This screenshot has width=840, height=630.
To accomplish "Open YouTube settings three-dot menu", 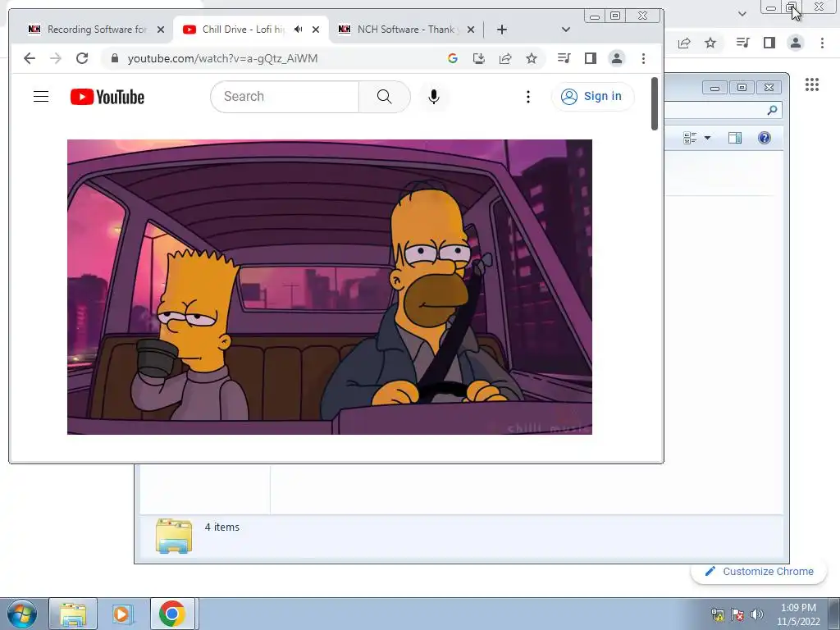I will pyautogui.click(x=528, y=97).
